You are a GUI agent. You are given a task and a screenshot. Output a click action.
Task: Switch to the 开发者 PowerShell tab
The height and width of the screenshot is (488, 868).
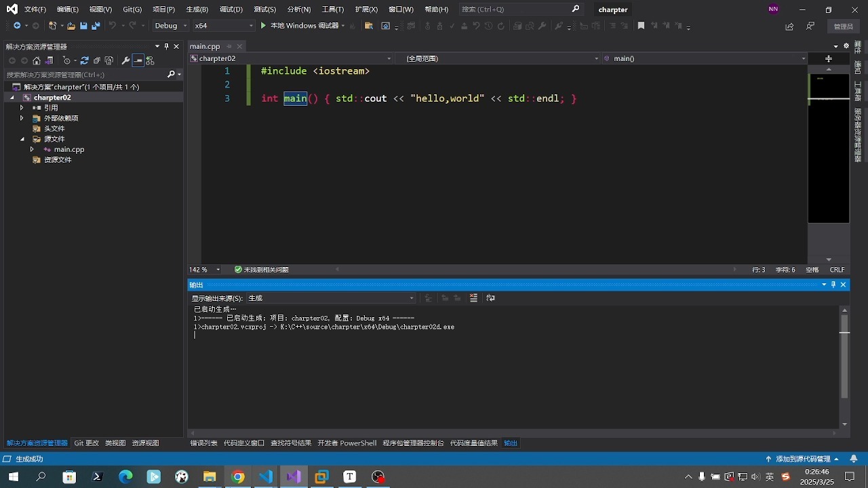click(347, 443)
